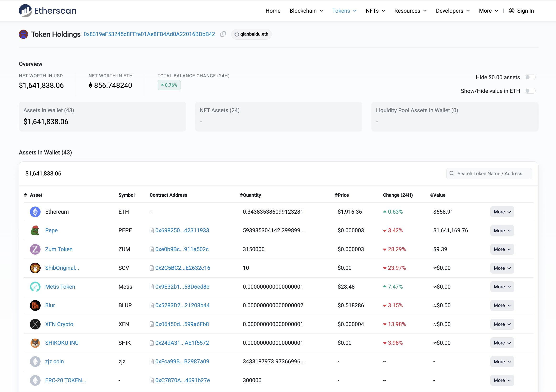The width and height of the screenshot is (556, 392).
Task: Click the Pepe frog token icon
Action: [35, 231]
